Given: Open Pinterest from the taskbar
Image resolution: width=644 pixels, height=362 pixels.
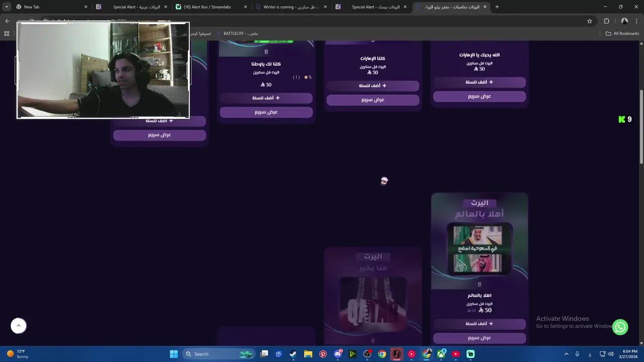Looking at the screenshot, I should pos(323,354).
